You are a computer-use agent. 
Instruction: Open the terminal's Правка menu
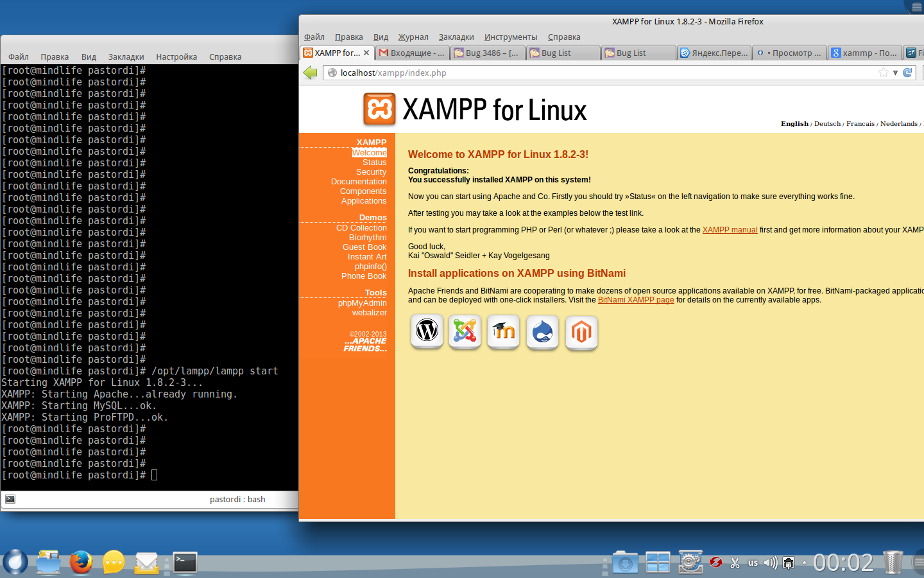coord(55,57)
